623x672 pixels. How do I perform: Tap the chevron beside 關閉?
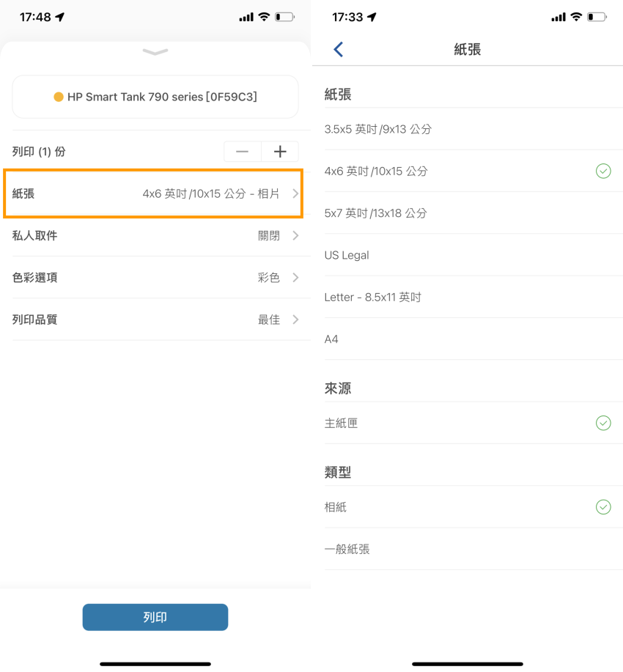(295, 235)
